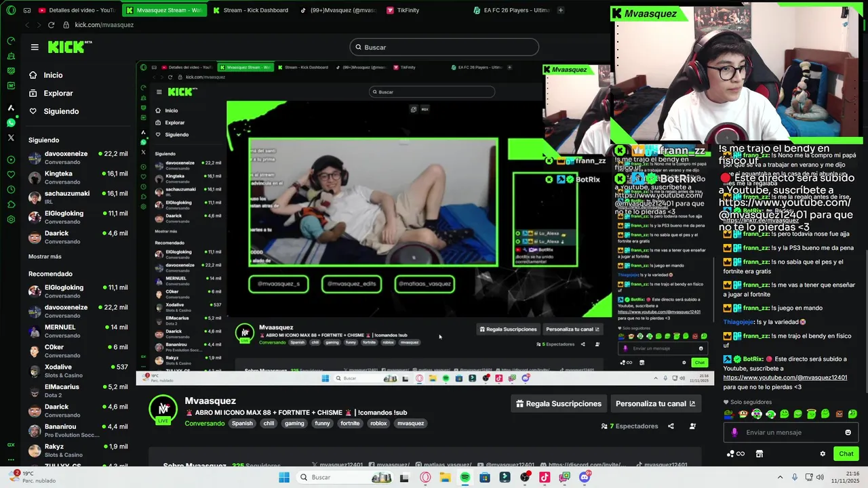Reload the kick.com page

tap(51, 24)
